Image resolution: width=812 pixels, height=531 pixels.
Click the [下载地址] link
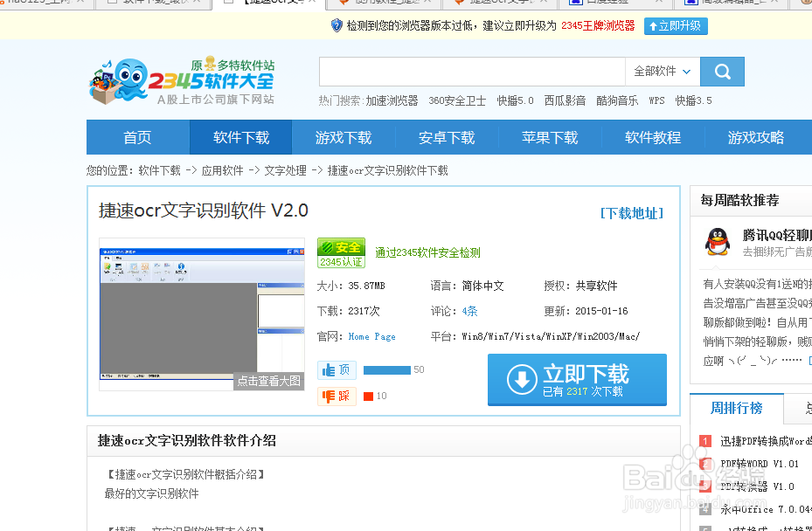tap(631, 212)
